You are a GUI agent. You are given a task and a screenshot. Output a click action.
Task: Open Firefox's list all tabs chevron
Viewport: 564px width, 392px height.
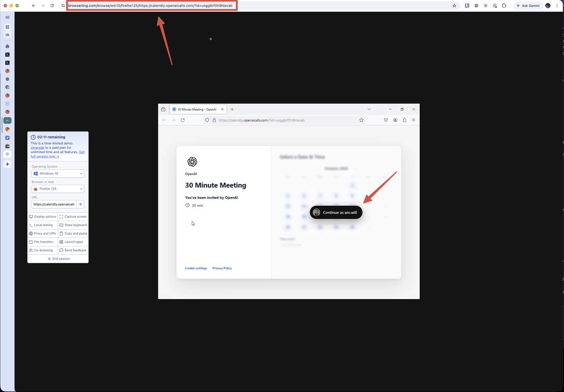click(369, 109)
